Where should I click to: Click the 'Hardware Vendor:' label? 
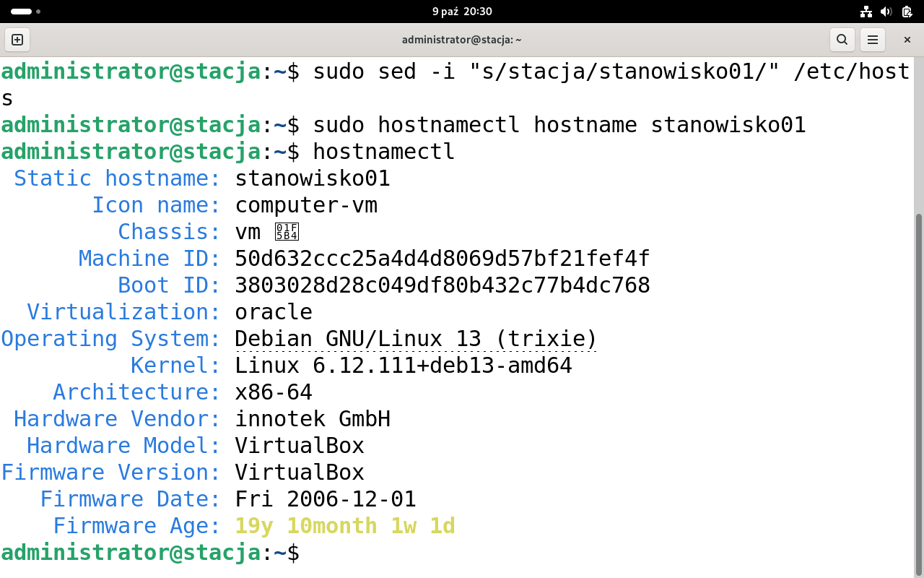[x=117, y=419]
